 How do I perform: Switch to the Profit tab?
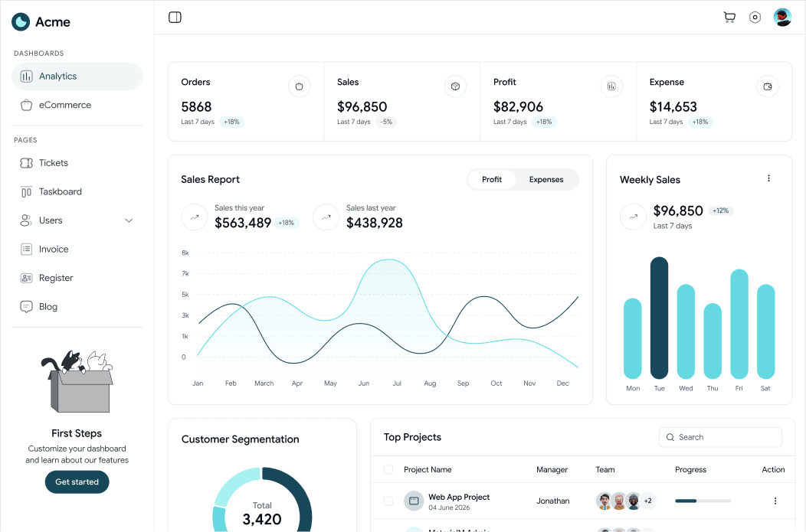tap(492, 180)
